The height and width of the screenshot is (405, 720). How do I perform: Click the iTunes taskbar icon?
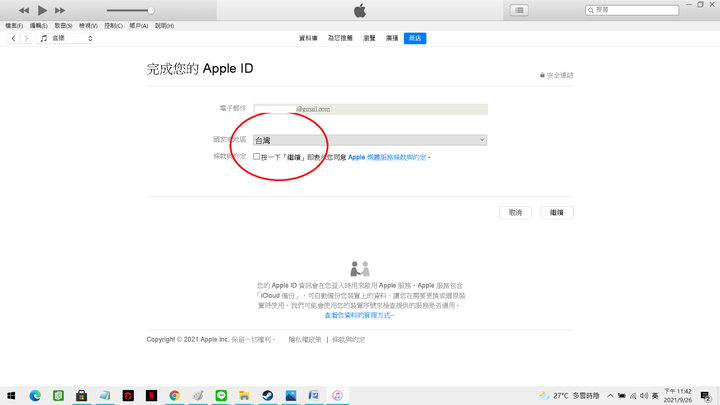[x=338, y=395]
